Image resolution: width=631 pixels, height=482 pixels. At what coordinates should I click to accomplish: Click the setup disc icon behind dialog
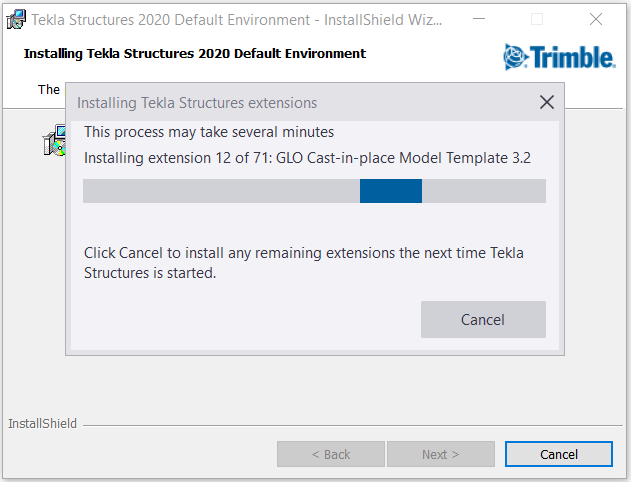point(54,140)
